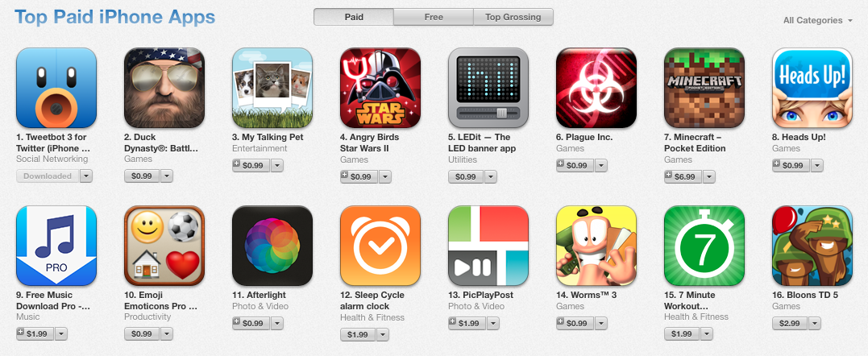Select the Angry Birds Star Wars II icon

click(x=380, y=88)
